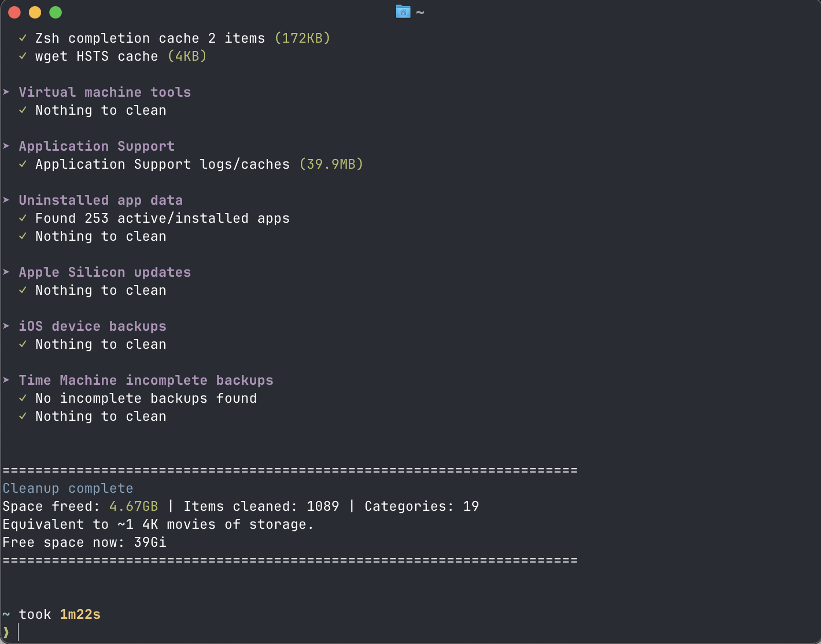This screenshot has width=821, height=644.
Task: Click the checkmark beside No incomplete backups found
Action: click(x=23, y=398)
